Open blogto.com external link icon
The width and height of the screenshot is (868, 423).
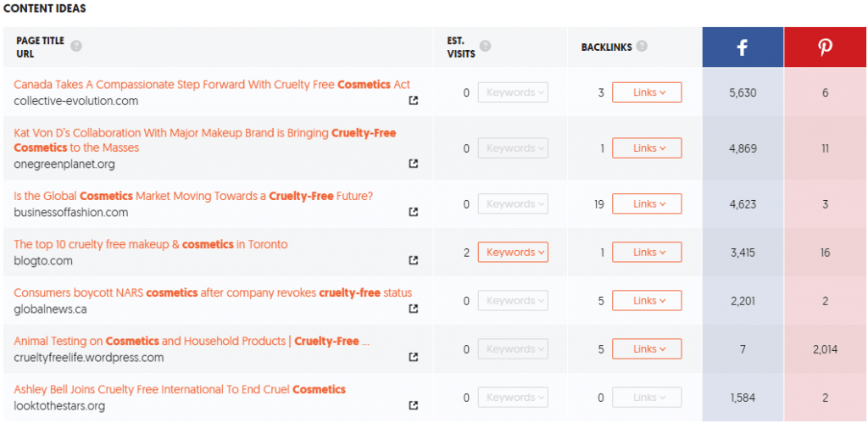point(413,260)
